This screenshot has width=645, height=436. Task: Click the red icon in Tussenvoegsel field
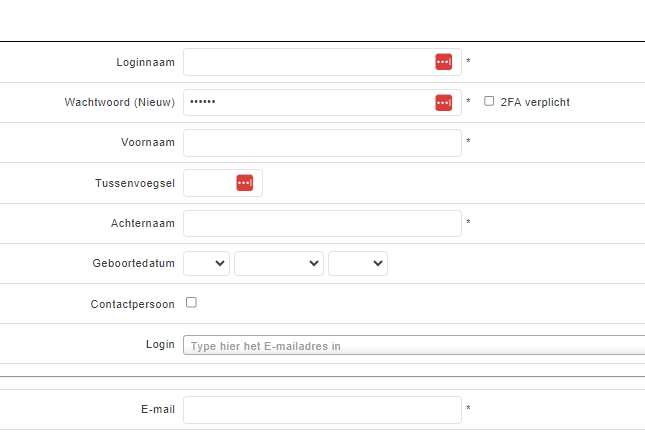244,182
